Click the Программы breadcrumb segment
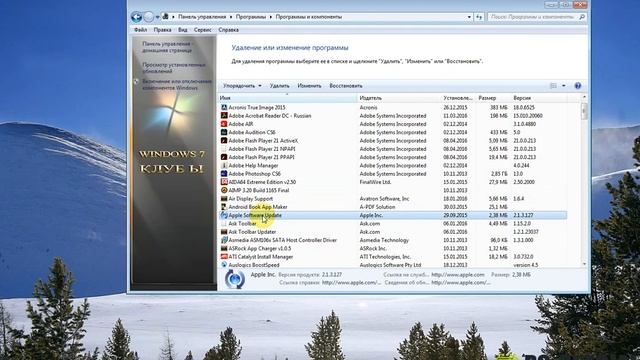Screen dimensions: 640x360 tap(251, 17)
